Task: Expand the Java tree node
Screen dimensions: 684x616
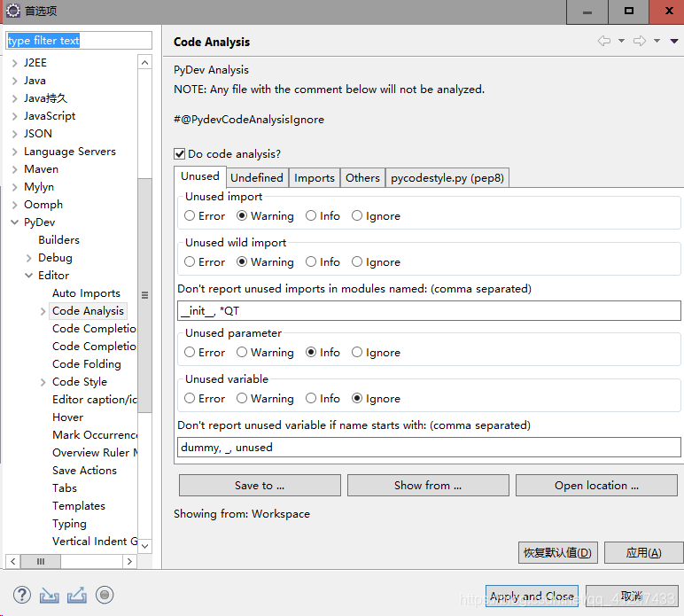Action: [15, 81]
